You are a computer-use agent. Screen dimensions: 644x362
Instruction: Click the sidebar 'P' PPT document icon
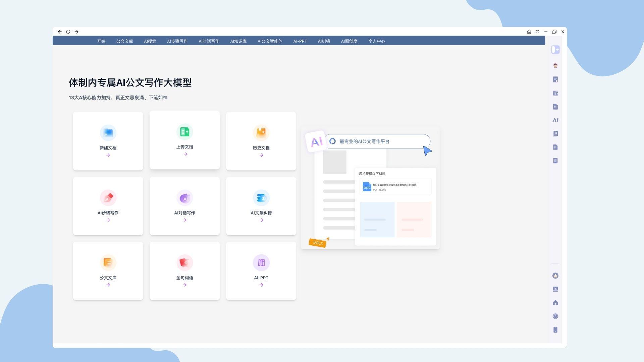click(x=555, y=147)
